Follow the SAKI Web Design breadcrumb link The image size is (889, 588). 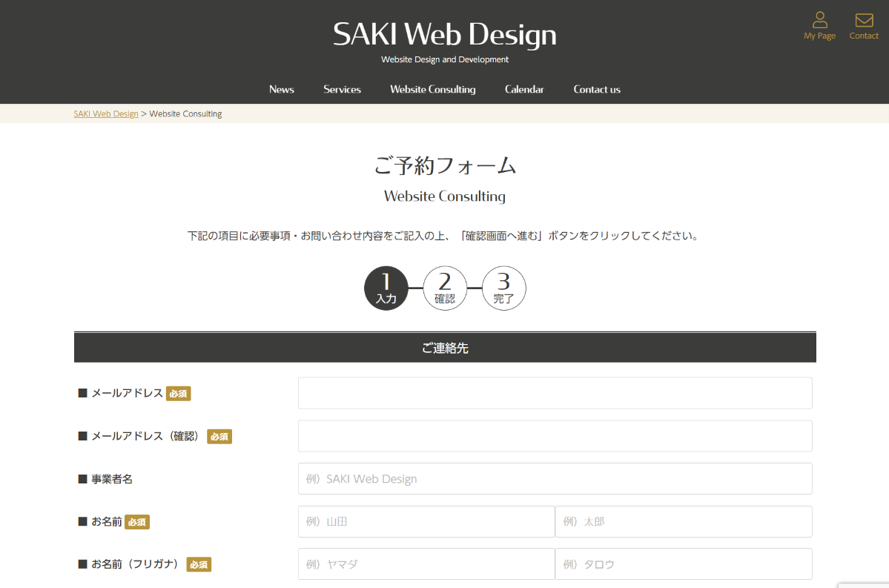(x=106, y=113)
